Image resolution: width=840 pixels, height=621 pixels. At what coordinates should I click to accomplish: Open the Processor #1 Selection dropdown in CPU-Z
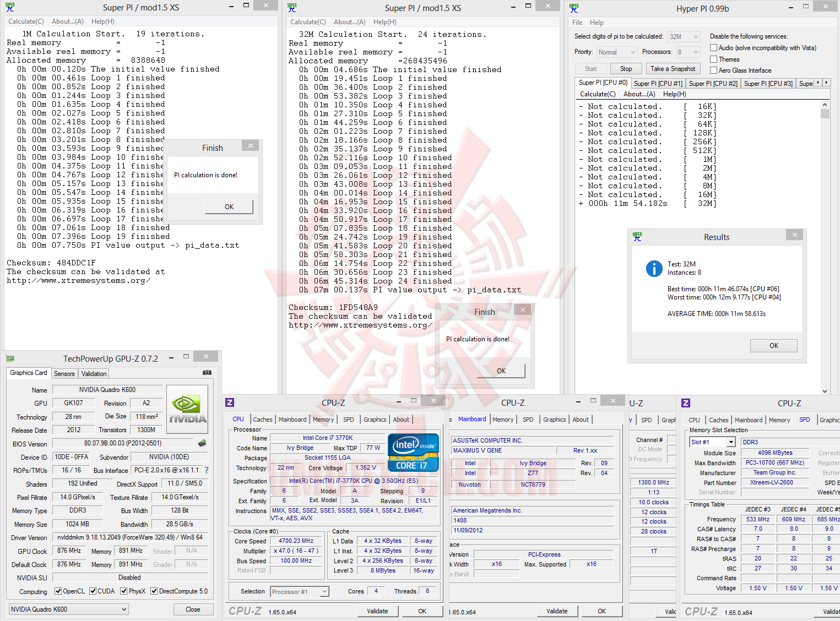click(300, 592)
